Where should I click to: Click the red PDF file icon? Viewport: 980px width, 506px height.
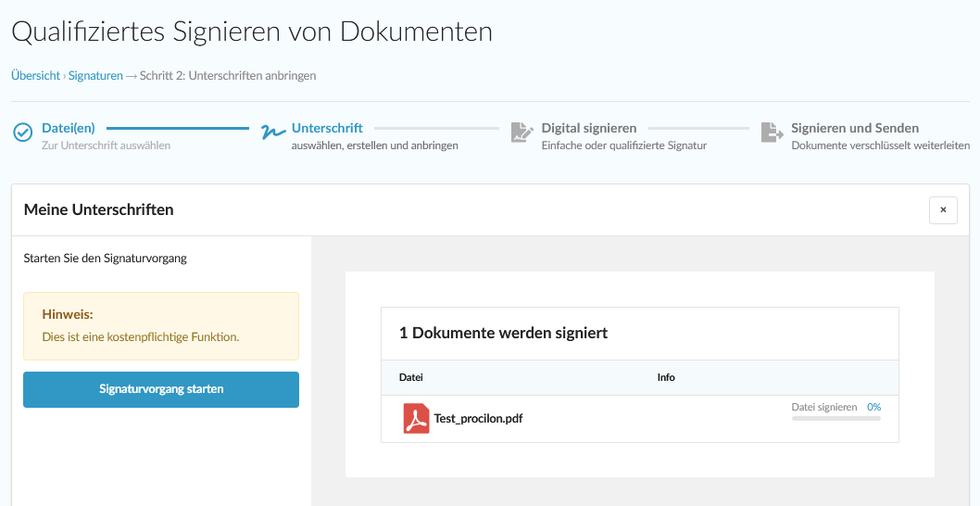[x=416, y=418]
